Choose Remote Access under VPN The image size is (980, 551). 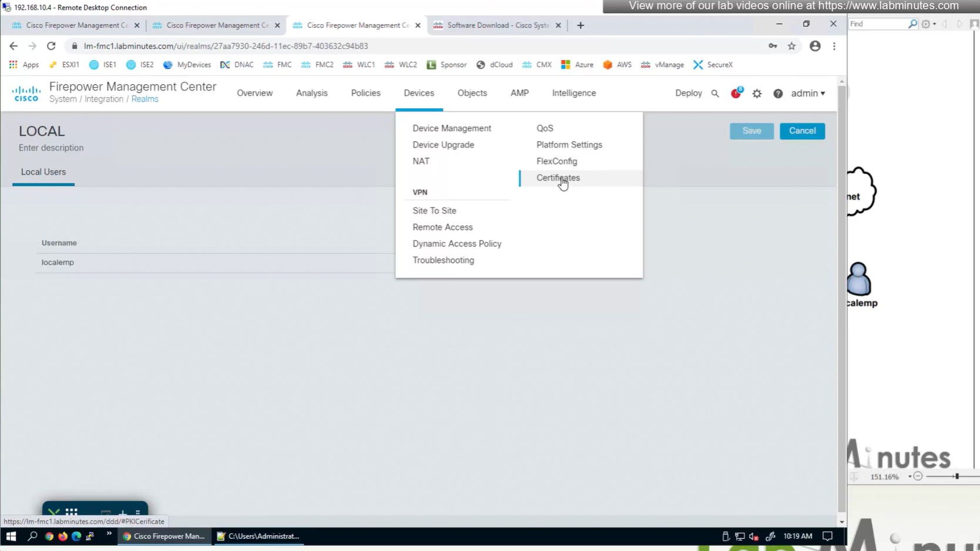442,227
